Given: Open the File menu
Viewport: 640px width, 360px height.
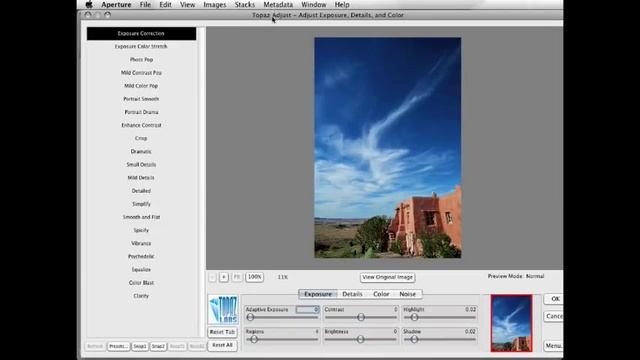Looking at the screenshot, I should (x=145, y=5).
